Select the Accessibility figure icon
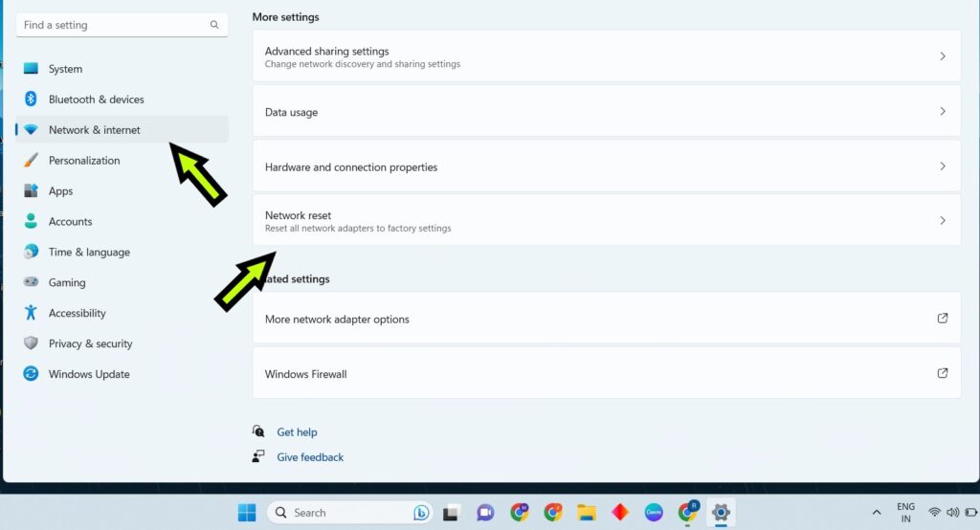Screen dimensions: 980x530 (31, 313)
